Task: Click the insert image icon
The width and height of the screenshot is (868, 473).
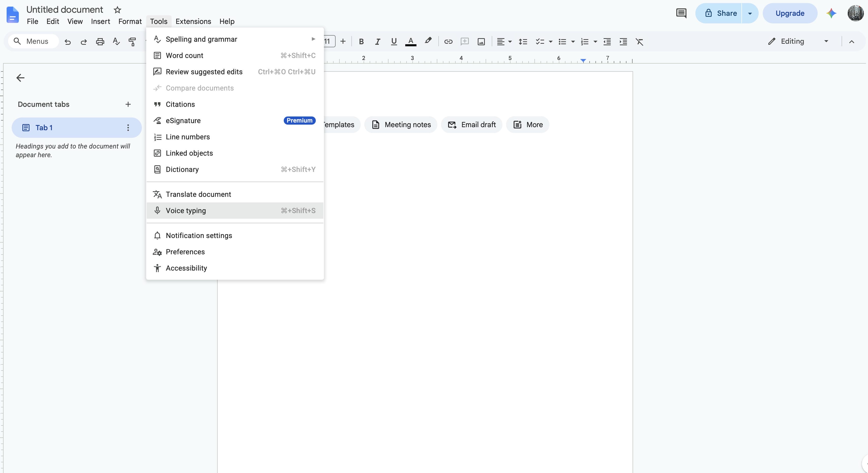Action: point(481,41)
